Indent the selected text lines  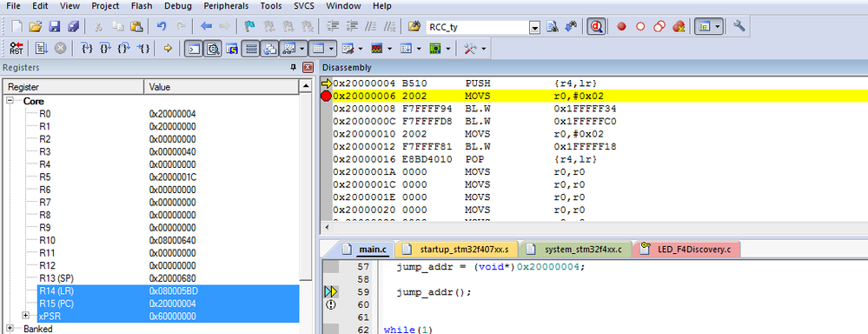[333, 27]
